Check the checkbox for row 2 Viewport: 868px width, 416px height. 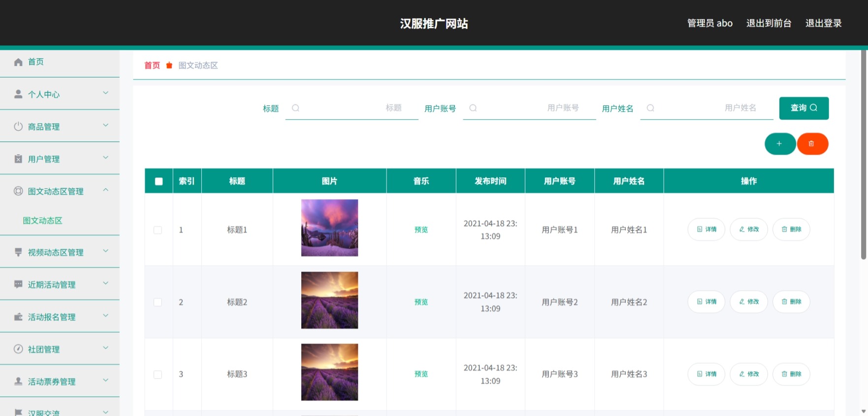point(158,302)
